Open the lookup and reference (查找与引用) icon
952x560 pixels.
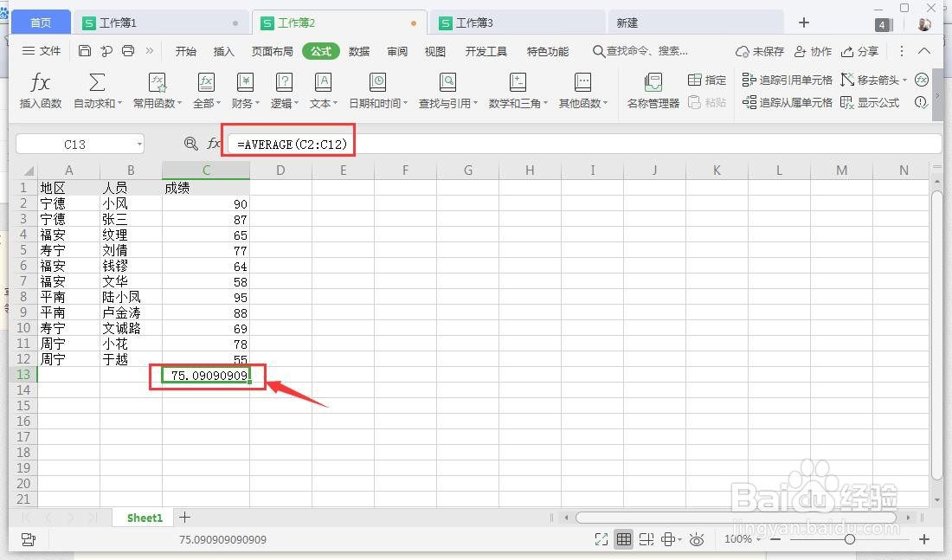pyautogui.click(x=447, y=82)
